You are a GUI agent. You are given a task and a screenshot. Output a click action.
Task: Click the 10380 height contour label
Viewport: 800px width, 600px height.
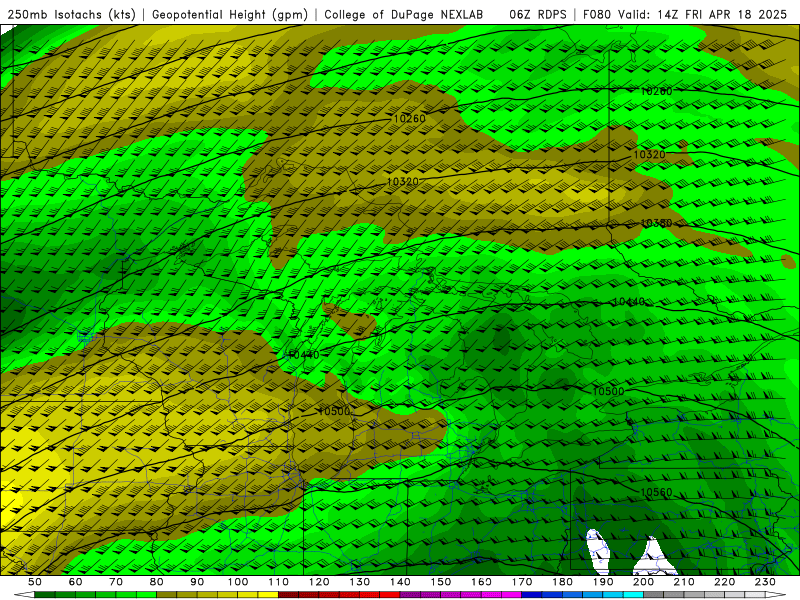point(656,223)
